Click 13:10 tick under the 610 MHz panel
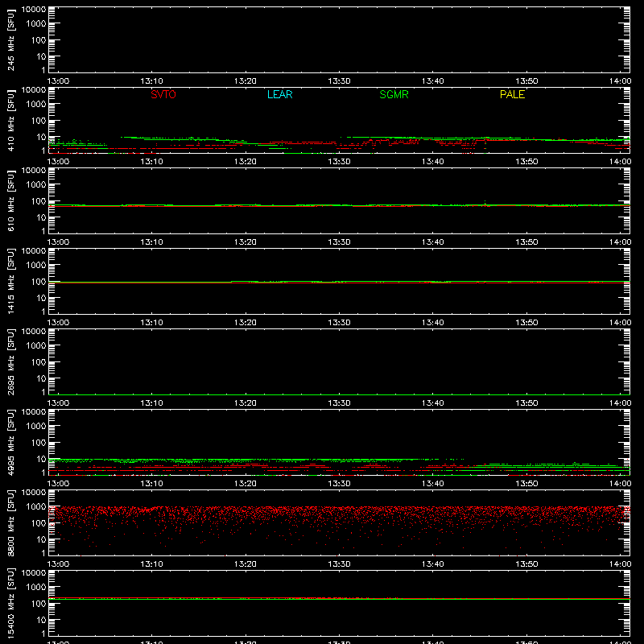 click(x=151, y=242)
